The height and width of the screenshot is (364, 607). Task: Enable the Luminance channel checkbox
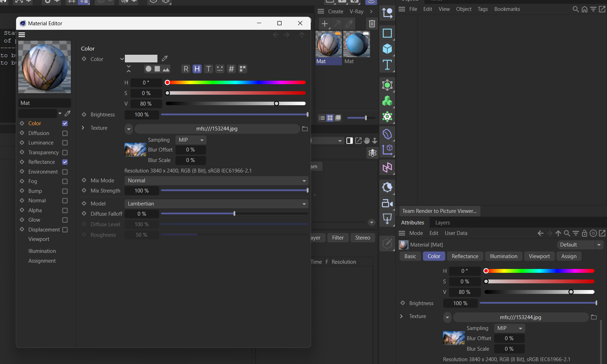point(65,143)
